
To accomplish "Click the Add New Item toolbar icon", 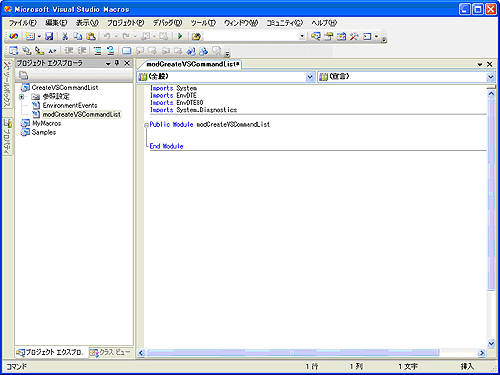I will (30, 36).
